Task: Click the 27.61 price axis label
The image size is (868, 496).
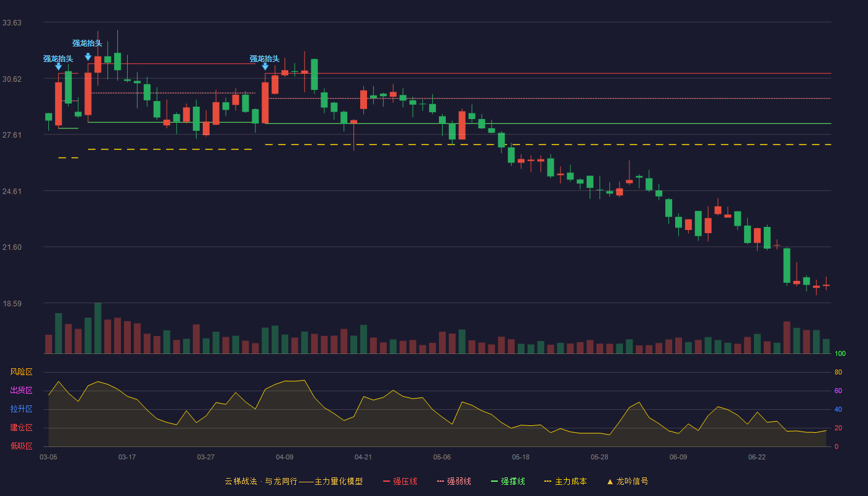Action: coord(12,135)
